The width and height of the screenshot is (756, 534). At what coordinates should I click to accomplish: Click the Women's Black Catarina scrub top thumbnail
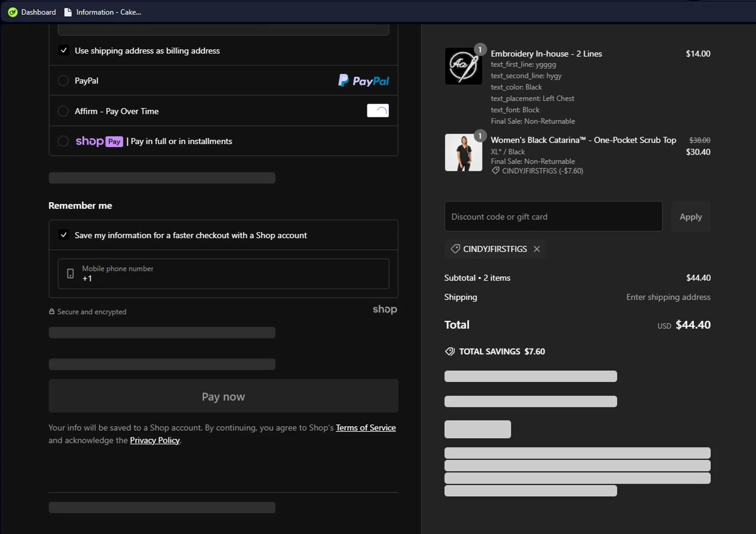463,153
